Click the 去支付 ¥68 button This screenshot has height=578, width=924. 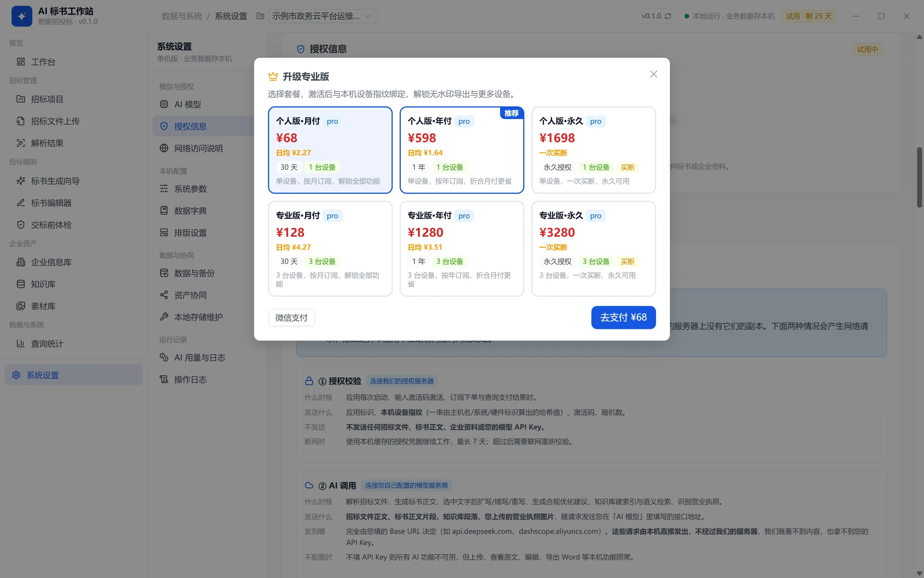[x=623, y=317]
